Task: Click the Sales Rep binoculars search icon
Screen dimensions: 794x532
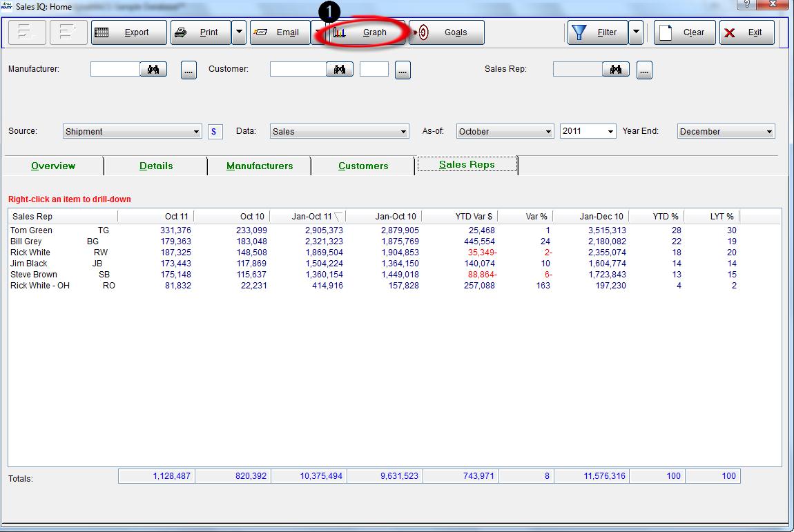Action: coord(616,70)
